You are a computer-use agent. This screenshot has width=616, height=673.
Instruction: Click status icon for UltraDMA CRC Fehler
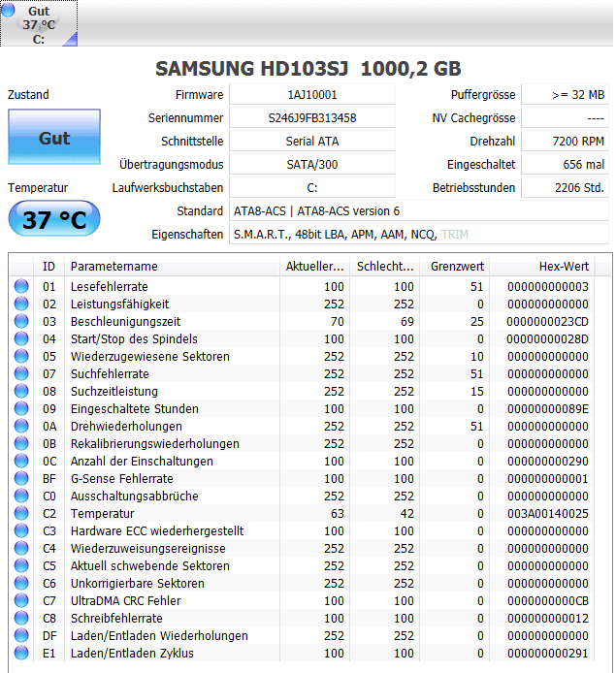(21, 600)
